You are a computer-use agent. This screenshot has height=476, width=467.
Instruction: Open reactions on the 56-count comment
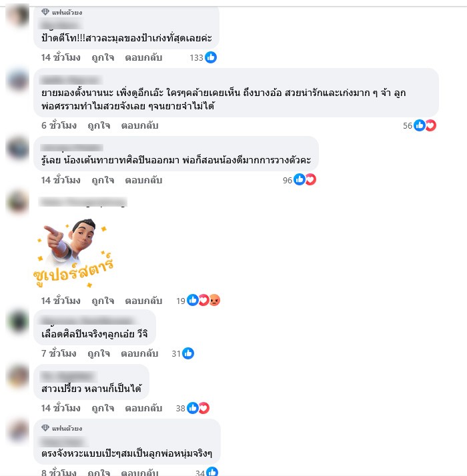pos(419,125)
